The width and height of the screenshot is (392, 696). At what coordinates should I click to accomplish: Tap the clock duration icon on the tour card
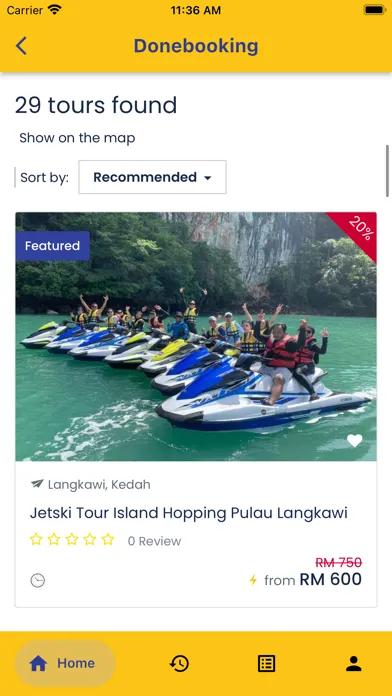38,580
